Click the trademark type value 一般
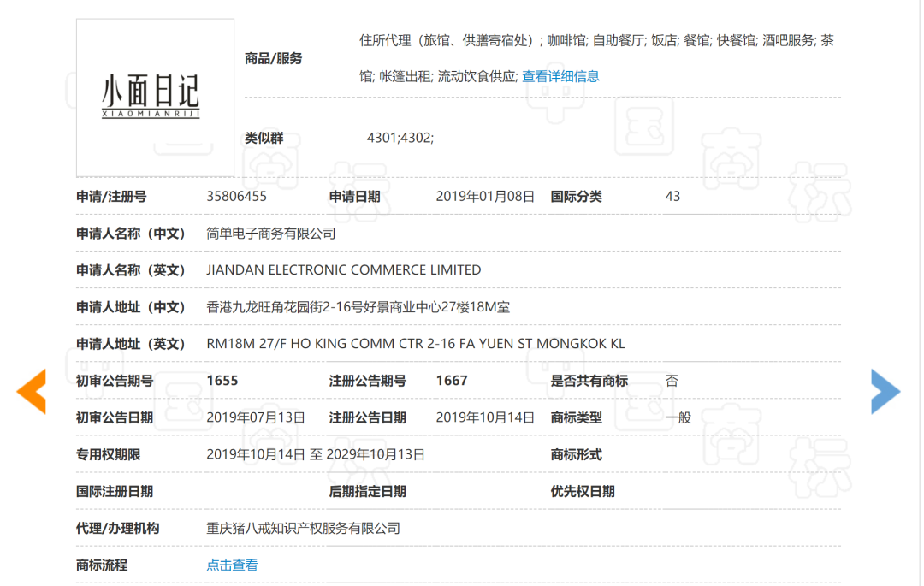The height and width of the screenshot is (586, 924). (x=678, y=418)
